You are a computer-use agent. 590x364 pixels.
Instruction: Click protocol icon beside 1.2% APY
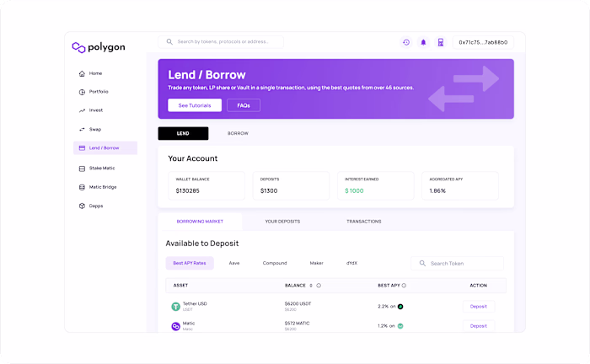[x=400, y=326]
